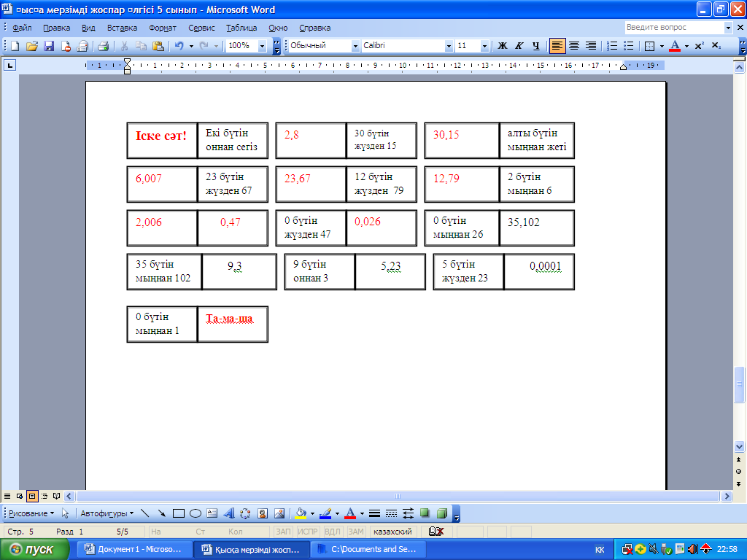Apply subscript formatting
Screen dimensions: 747x560
tap(716, 46)
